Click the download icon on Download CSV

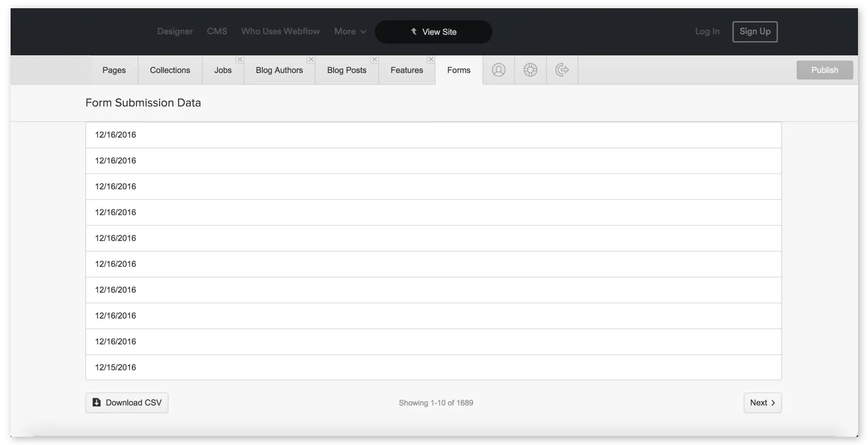coord(97,402)
